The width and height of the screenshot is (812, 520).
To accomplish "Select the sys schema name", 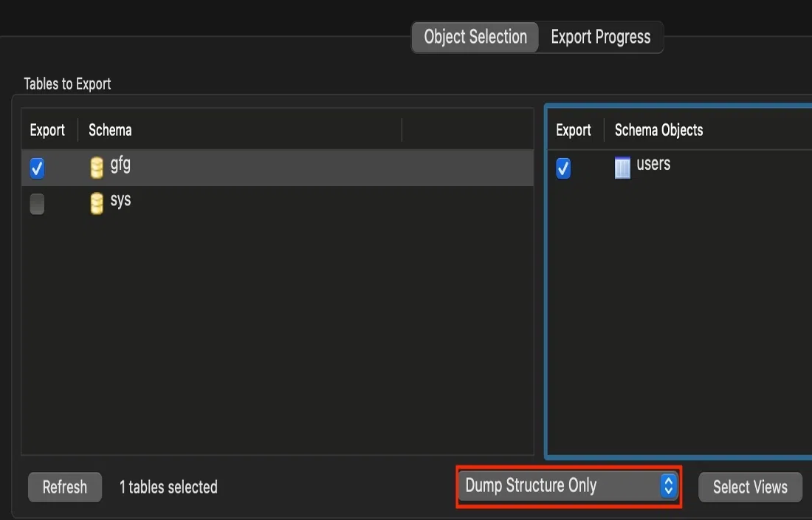I will click(x=120, y=200).
